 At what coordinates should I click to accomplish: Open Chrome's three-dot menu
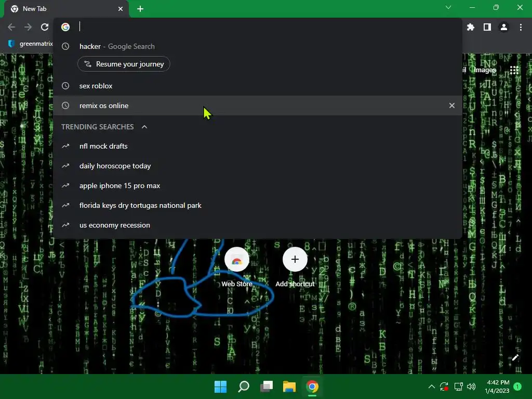pos(521,27)
